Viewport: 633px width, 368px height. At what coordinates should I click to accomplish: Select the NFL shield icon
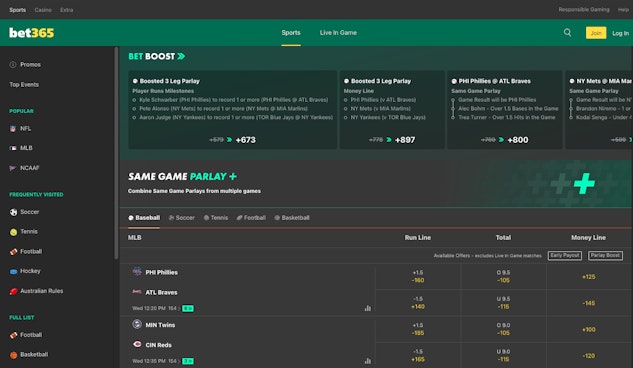click(13, 129)
